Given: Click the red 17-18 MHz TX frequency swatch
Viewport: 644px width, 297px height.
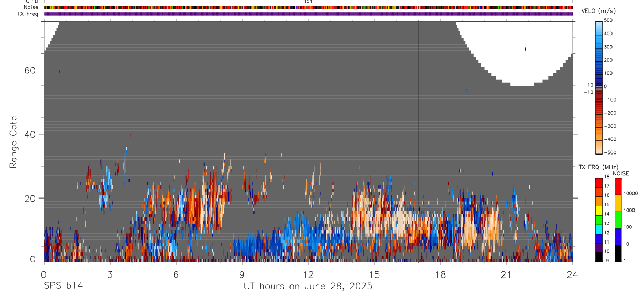Looking at the screenshot, I should coord(599,182).
